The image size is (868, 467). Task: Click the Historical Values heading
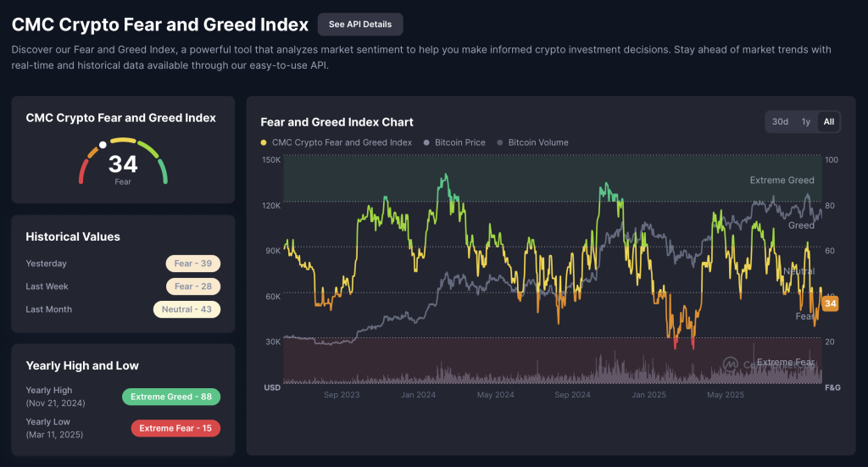click(x=73, y=236)
